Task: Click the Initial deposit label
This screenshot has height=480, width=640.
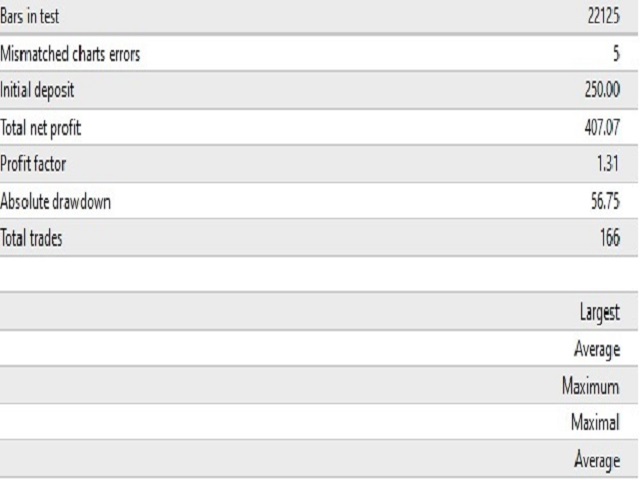Action: point(37,90)
